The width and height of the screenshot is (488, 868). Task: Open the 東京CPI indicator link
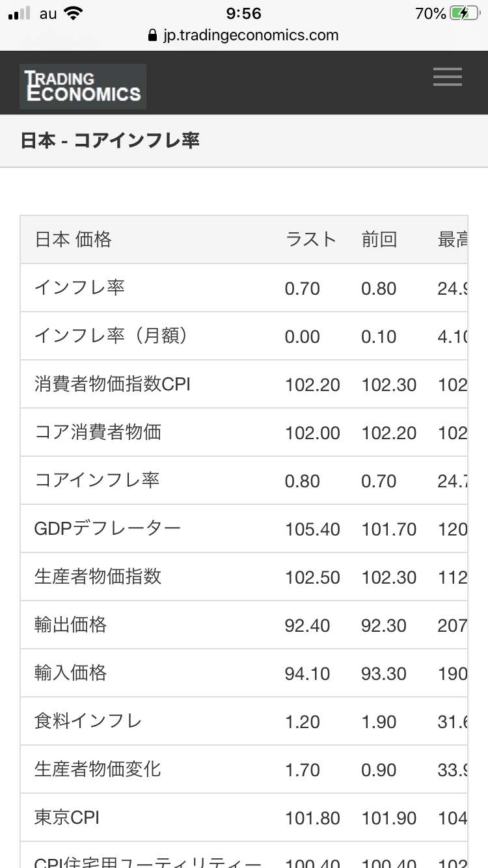click(x=67, y=817)
